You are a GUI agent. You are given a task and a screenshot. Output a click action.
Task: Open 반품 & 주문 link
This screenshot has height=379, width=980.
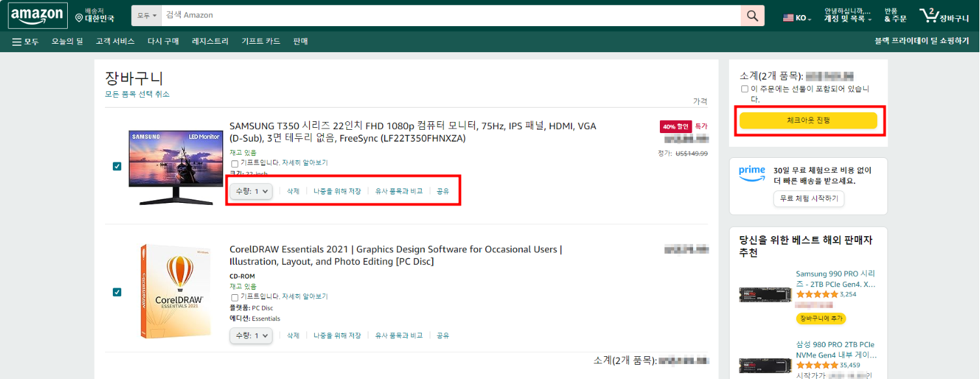(895, 16)
